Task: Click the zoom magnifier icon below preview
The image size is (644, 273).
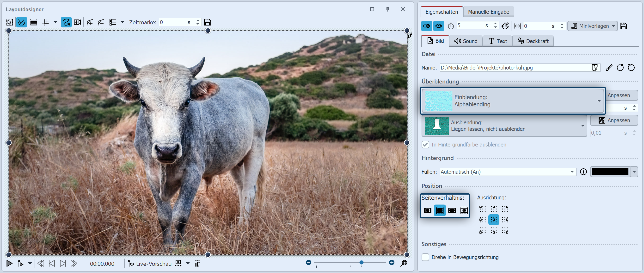Action: 404,263
